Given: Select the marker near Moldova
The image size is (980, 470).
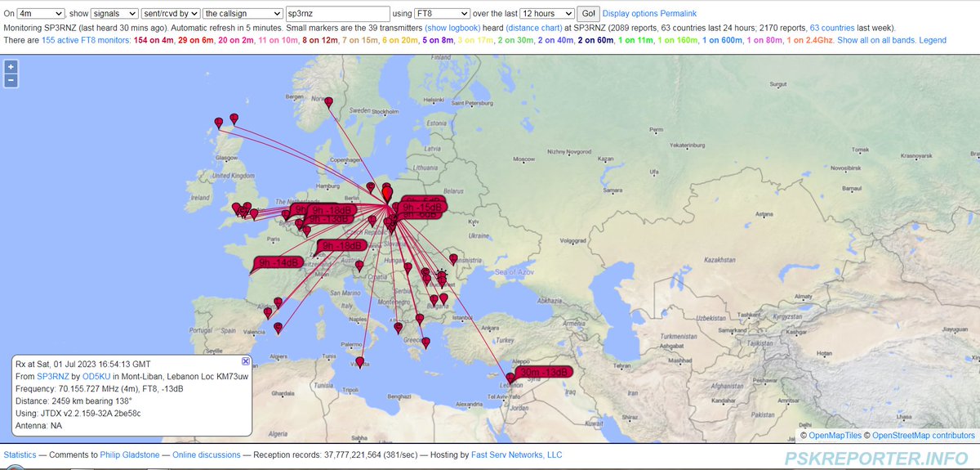Looking at the screenshot, I should (453, 260).
